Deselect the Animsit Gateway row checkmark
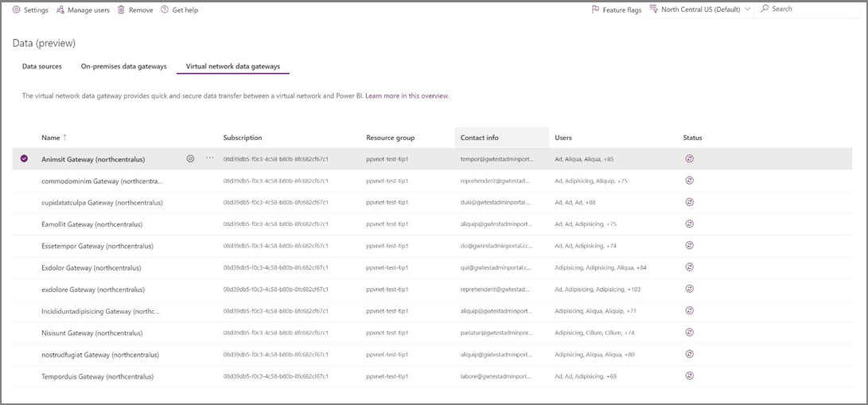This screenshot has width=868, height=405. point(24,159)
